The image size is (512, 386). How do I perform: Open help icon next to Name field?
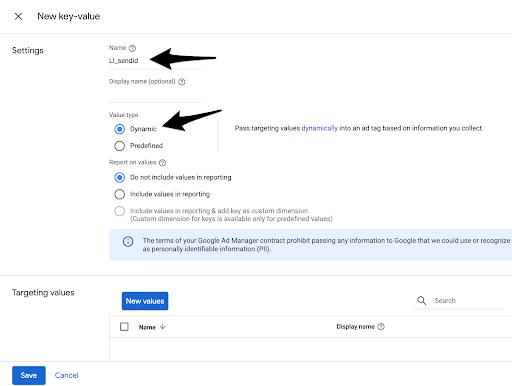[132, 48]
